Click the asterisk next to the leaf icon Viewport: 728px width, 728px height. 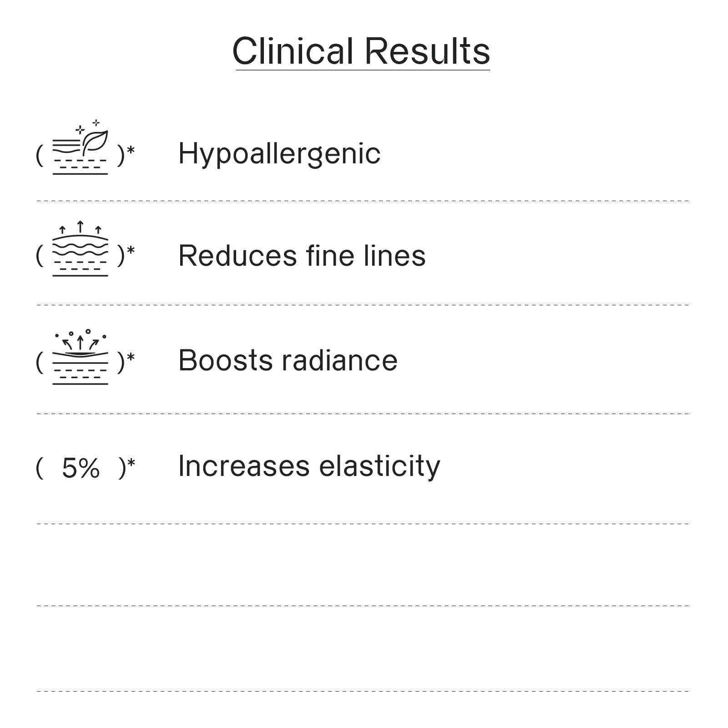131,150
